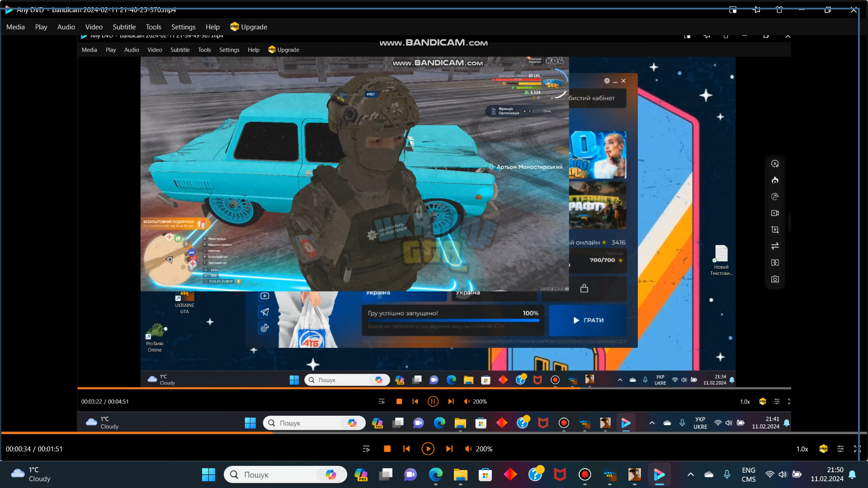Click the Upgrade PRO button in the top menu bar
868x488 pixels.
(249, 27)
